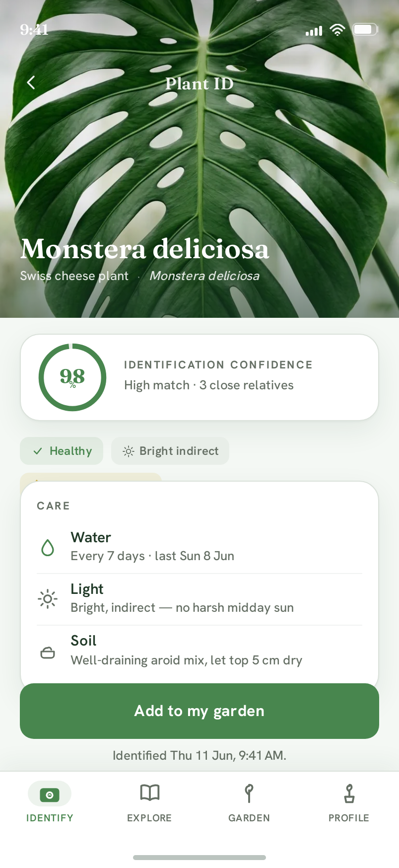Open the Identify camera tab icon
This screenshot has width=399, height=868.
pyautogui.click(x=49, y=795)
